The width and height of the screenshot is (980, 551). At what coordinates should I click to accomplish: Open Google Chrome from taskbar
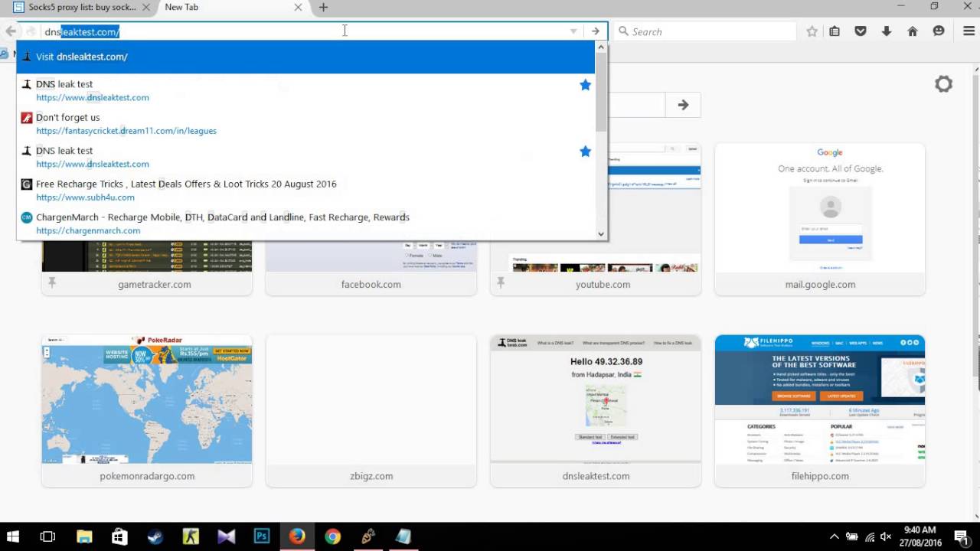click(332, 536)
